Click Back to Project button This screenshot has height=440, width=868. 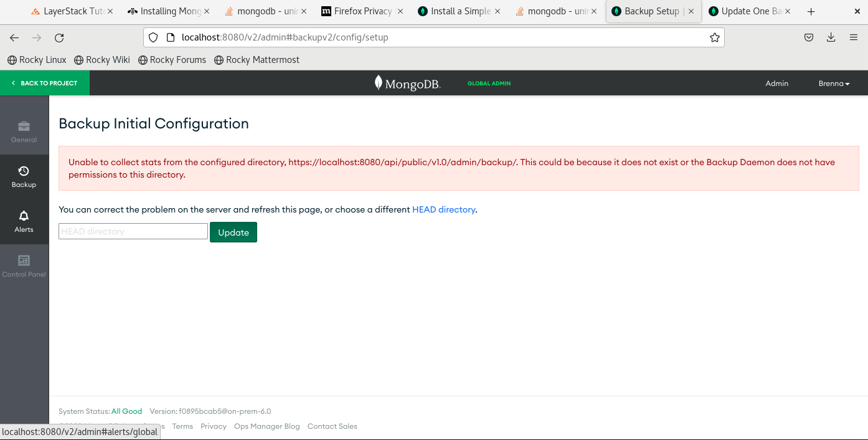pos(45,83)
